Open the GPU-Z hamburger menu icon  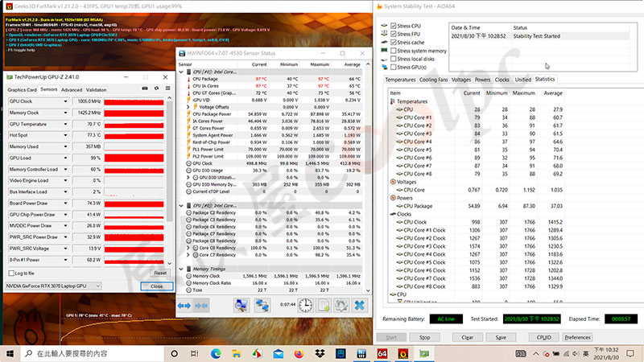[167, 88]
